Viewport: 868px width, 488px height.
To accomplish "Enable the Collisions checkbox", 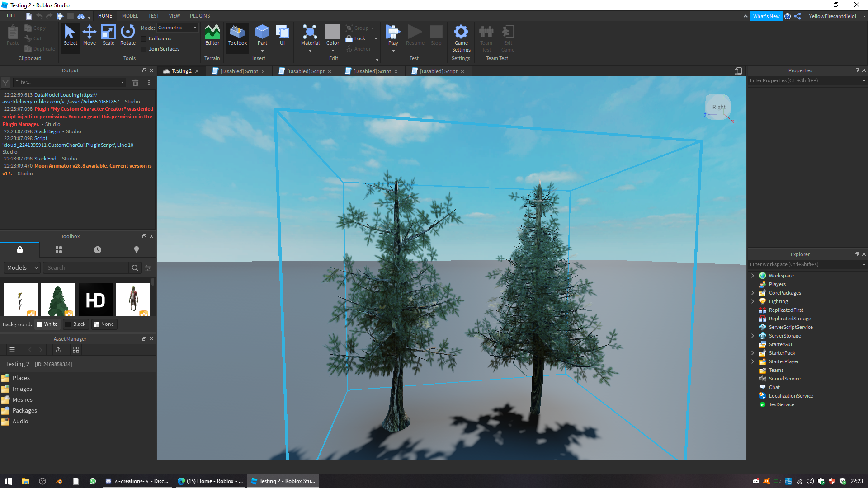I will 143,39.
